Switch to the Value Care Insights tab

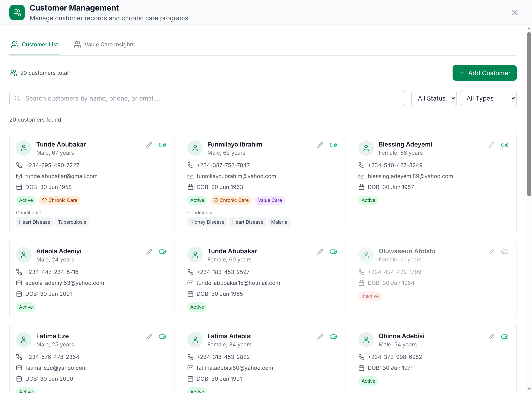pyautogui.click(x=104, y=45)
